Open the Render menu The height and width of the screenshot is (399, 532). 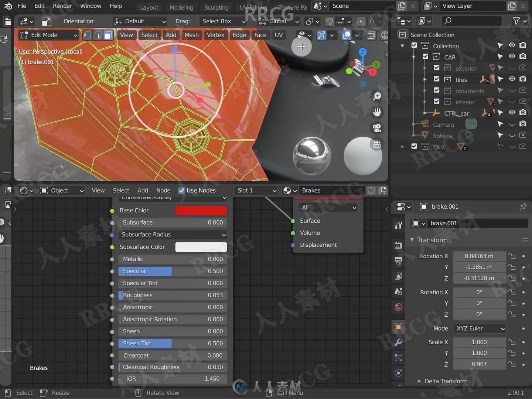[62, 6]
